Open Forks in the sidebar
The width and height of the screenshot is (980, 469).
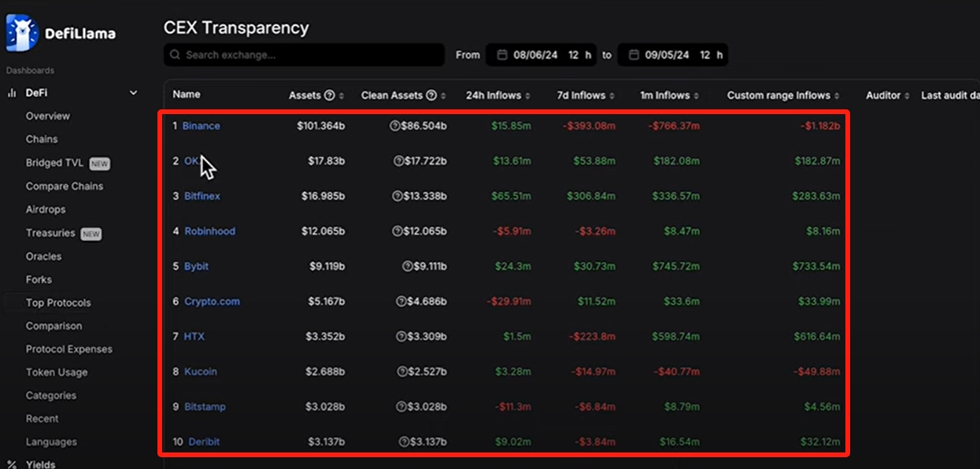(x=39, y=279)
